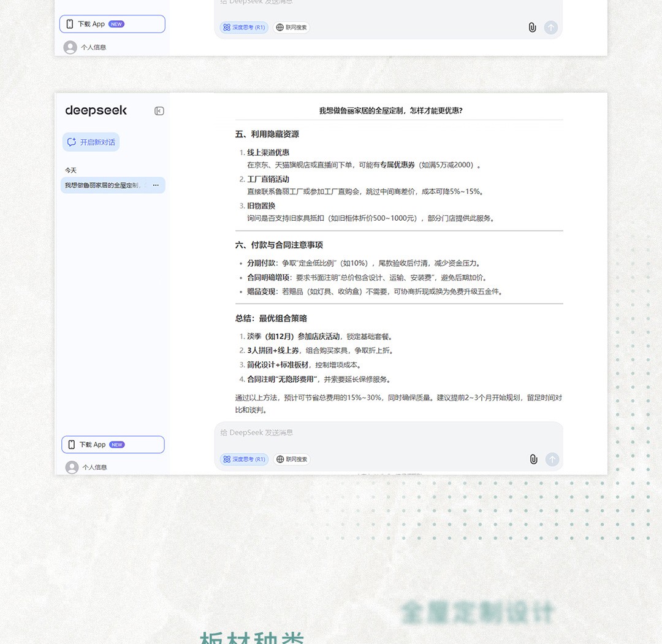This screenshot has width=662, height=644.
Task: Click the deepseek logo
Action: click(96, 110)
